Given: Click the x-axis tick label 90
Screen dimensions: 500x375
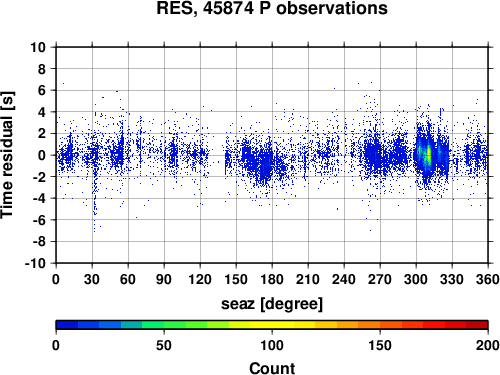Looking at the screenshot, I should tap(164, 279).
